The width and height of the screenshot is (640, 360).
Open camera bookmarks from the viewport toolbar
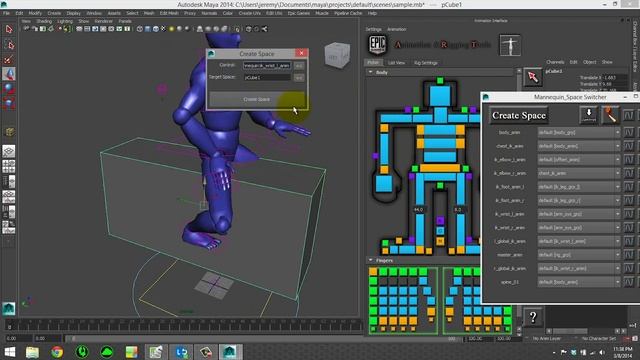tap(43, 29)
